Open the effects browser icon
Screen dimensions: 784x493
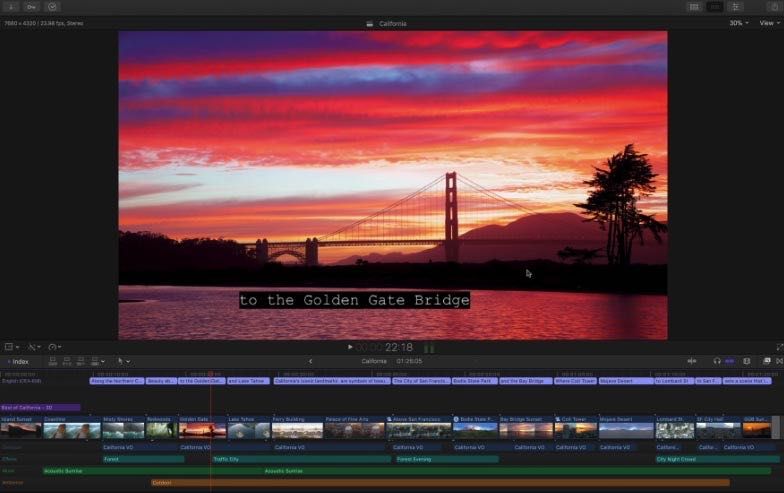coord(767,361)
